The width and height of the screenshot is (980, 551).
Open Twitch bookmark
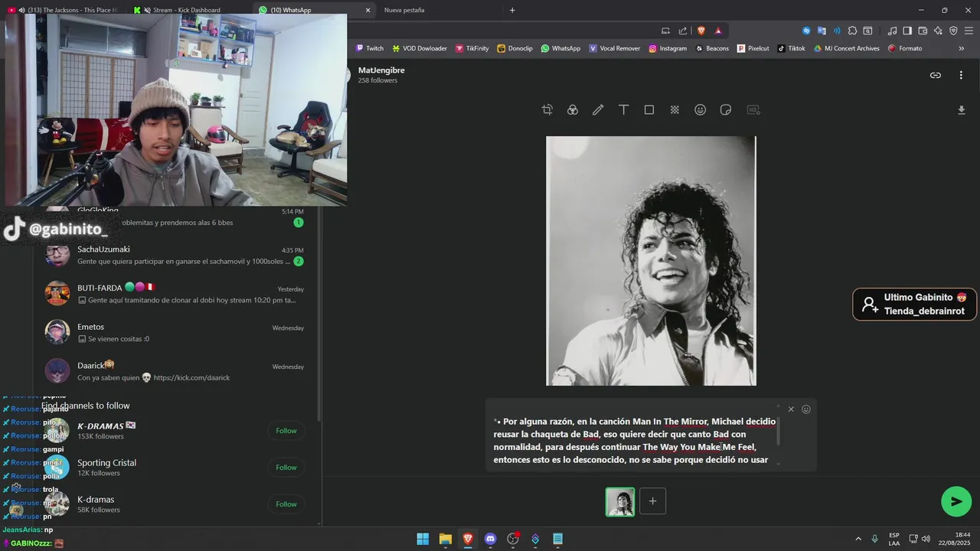pyautogui.click(x=370, y=48)
